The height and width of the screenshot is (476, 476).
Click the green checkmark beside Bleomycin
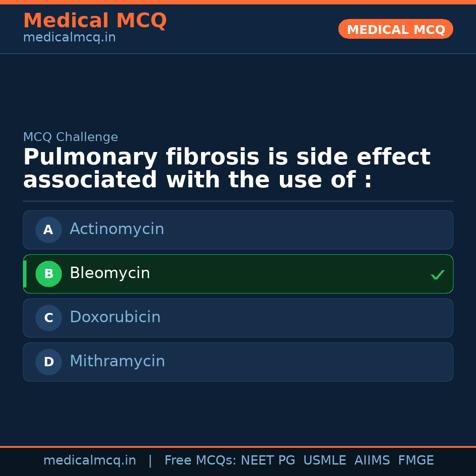[x=437, y=275]
